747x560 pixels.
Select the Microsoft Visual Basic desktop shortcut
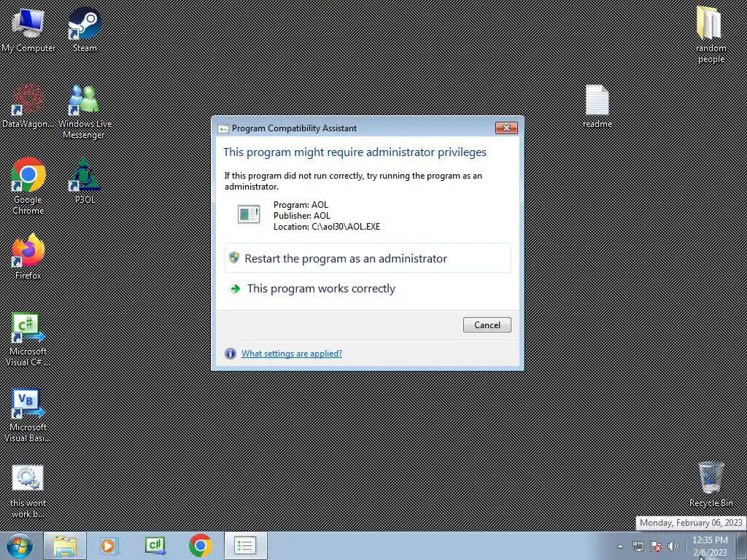point(28,416)
